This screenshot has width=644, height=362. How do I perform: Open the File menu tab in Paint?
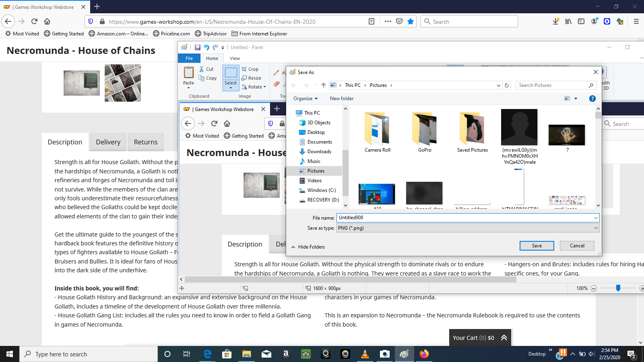coord(189,58)
